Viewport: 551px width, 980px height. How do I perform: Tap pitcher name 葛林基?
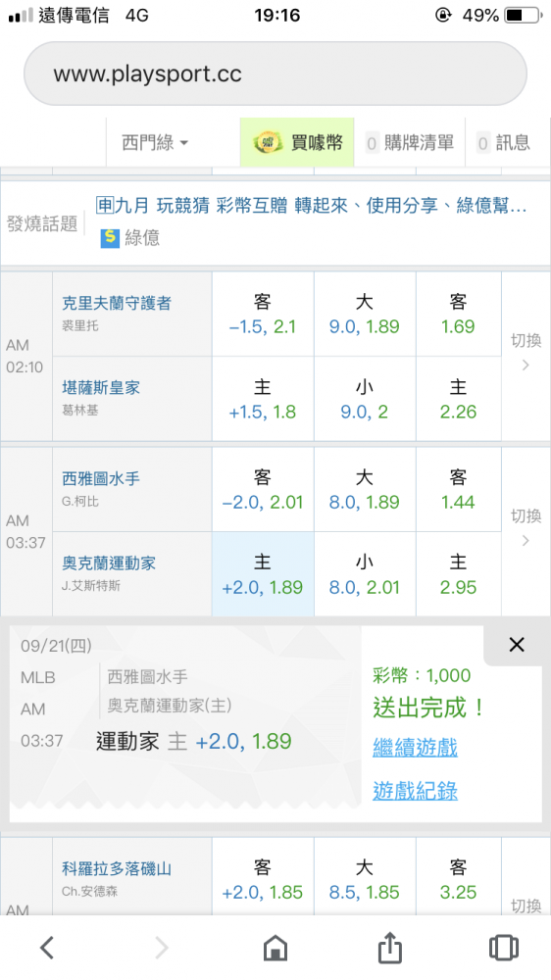click(80, 411)
